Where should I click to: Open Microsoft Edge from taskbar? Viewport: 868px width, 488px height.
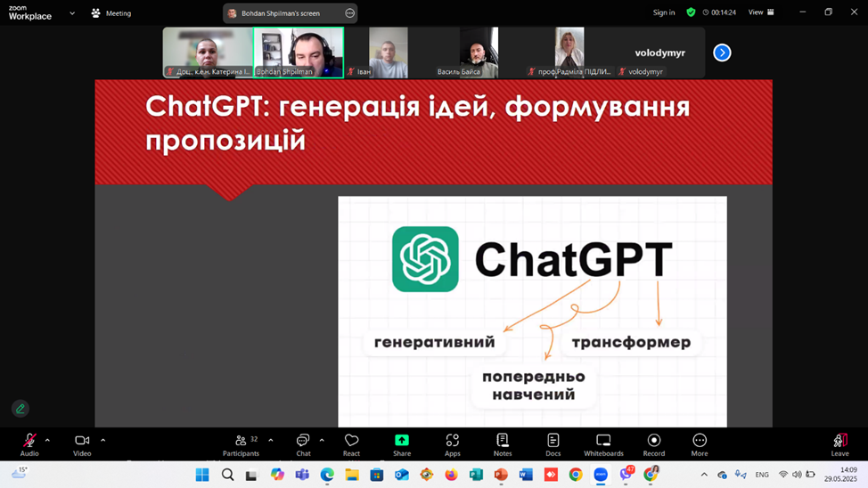[327, 475]
